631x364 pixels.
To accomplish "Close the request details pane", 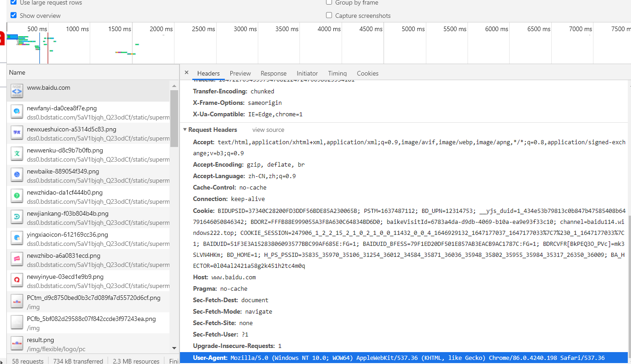I will [x=186, y=72].
